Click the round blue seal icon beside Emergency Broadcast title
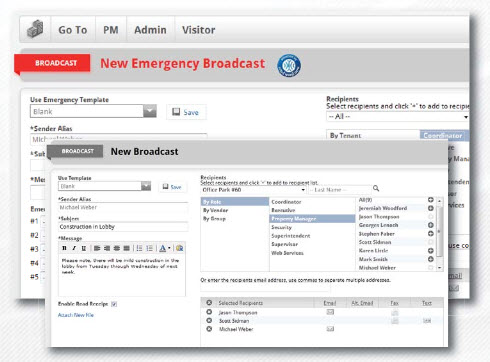The height and width of the screenshot is (362, 490). pyautogui.click(x=289, y=66)
